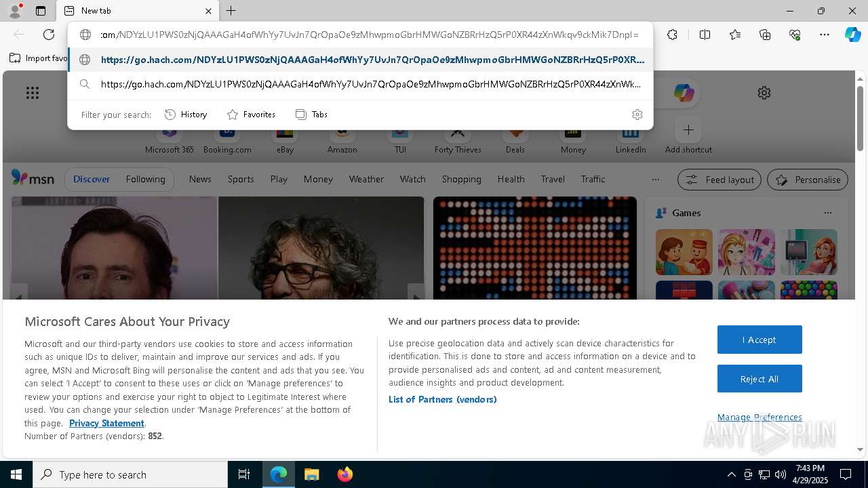The height and width of the screenshot is (488, 868).
Task: Open Favorites star toolbar icon
Action: [x=735, y=35]
